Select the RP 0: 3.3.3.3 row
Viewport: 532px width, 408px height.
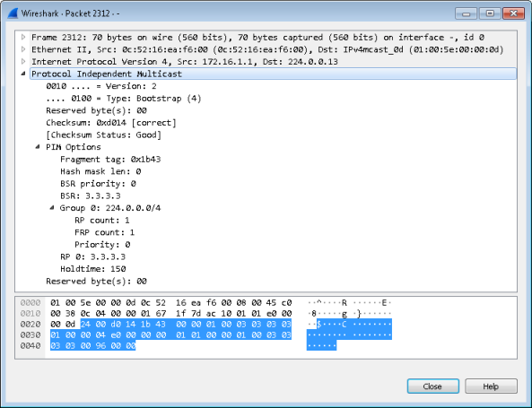(92, 256)
